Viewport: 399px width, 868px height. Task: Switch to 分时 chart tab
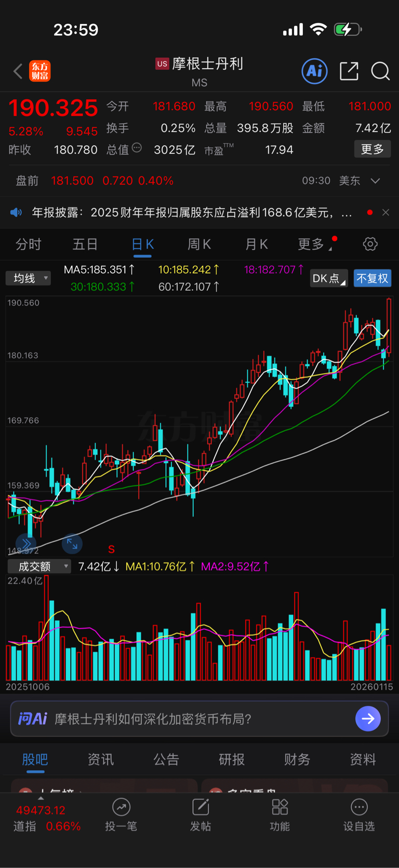click(x=28, y=244)
